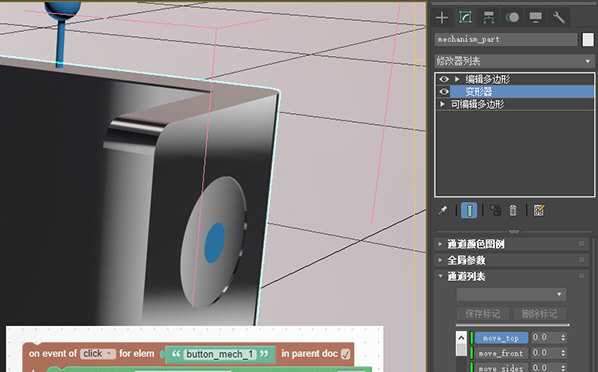Edit the mechanism_part object name field
Screen dimensions: 598x372
506,40
